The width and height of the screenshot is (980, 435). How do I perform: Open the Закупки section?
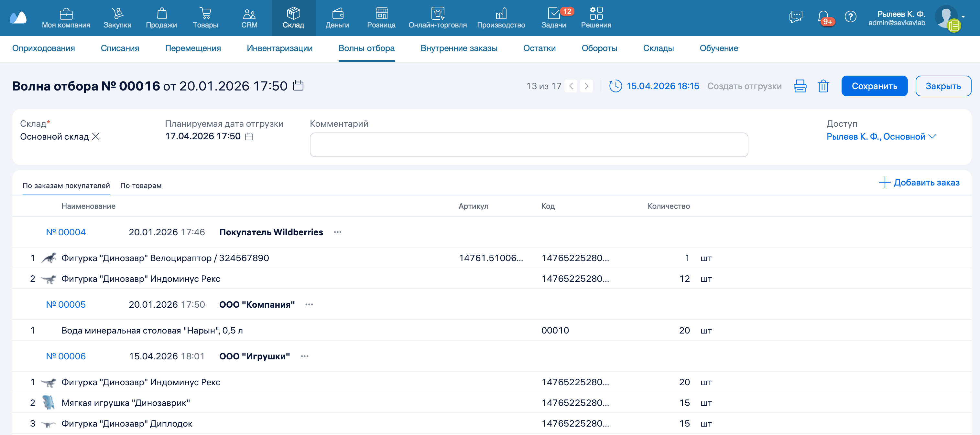pyautogui.click(x=117, y=18)
